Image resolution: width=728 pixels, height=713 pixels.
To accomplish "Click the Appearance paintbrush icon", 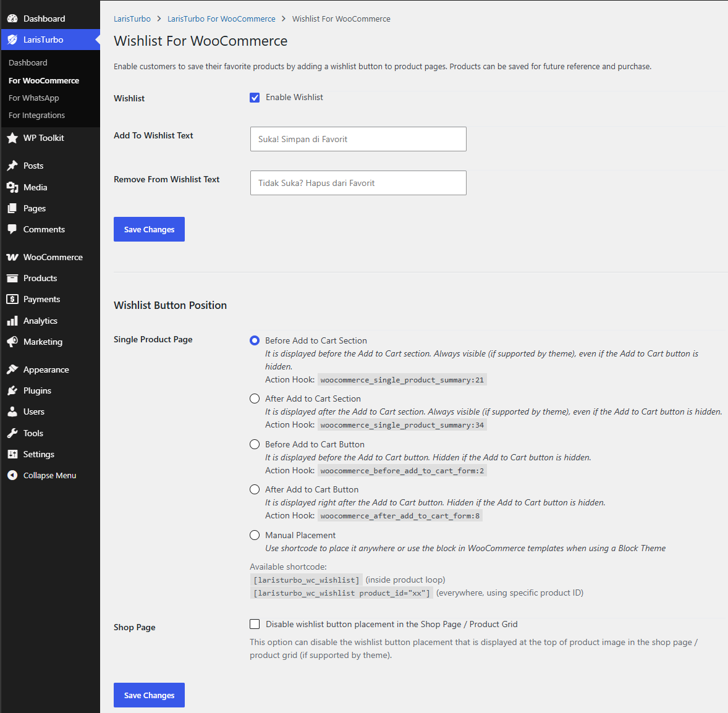I will [12, 369].
